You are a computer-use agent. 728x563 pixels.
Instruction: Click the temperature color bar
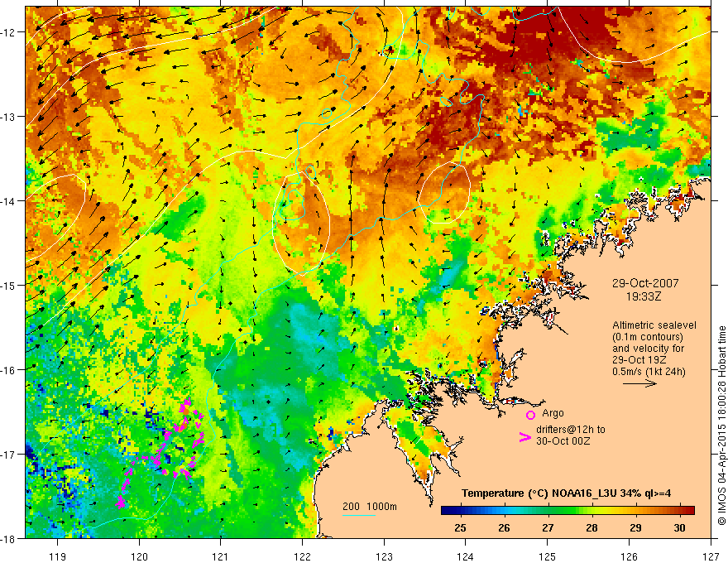(x=568, y=510)
